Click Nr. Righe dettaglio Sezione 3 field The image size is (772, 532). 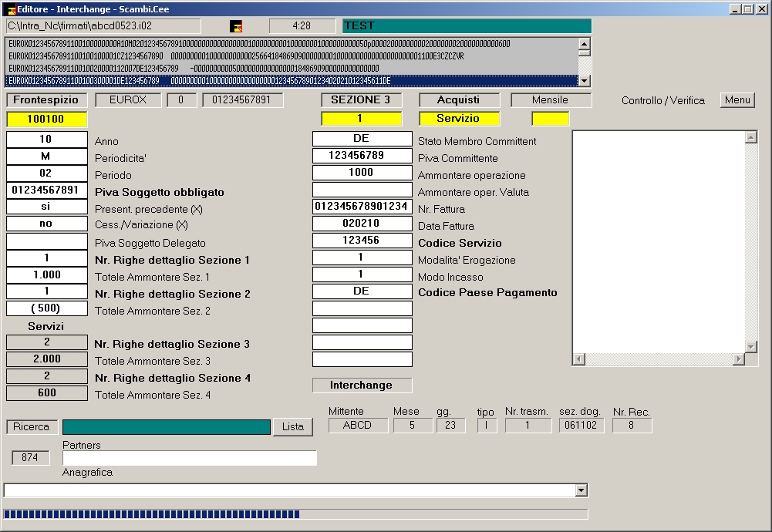(47, 342)
